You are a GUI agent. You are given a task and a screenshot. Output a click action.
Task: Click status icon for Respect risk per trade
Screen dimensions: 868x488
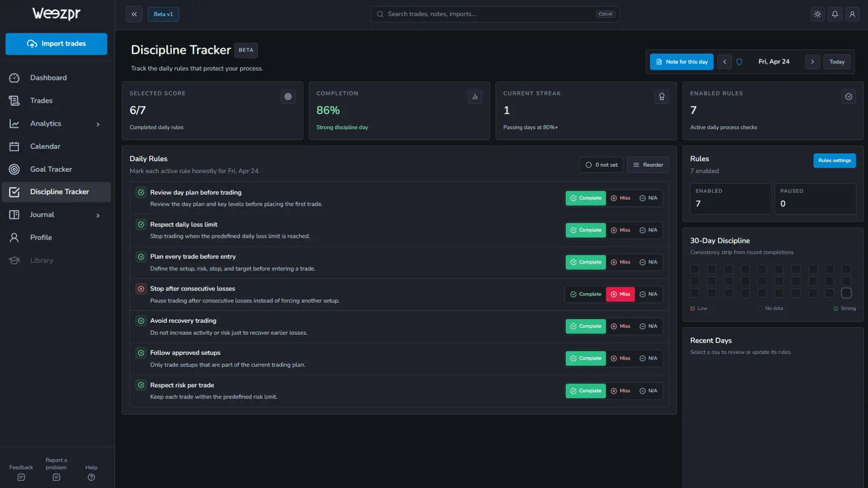click(x=141, y=385)
